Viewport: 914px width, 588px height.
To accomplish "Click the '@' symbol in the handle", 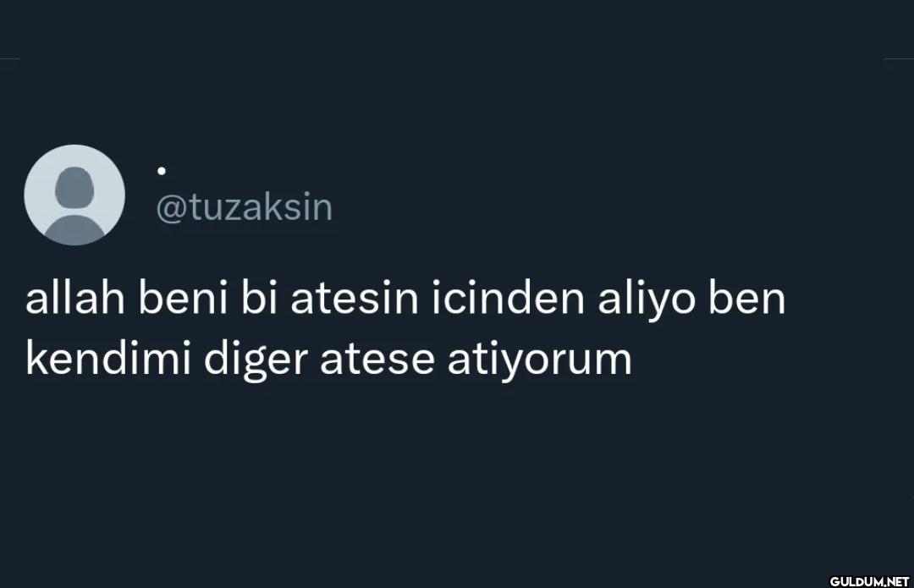I will pyautogui.click(x=171, y=209).
